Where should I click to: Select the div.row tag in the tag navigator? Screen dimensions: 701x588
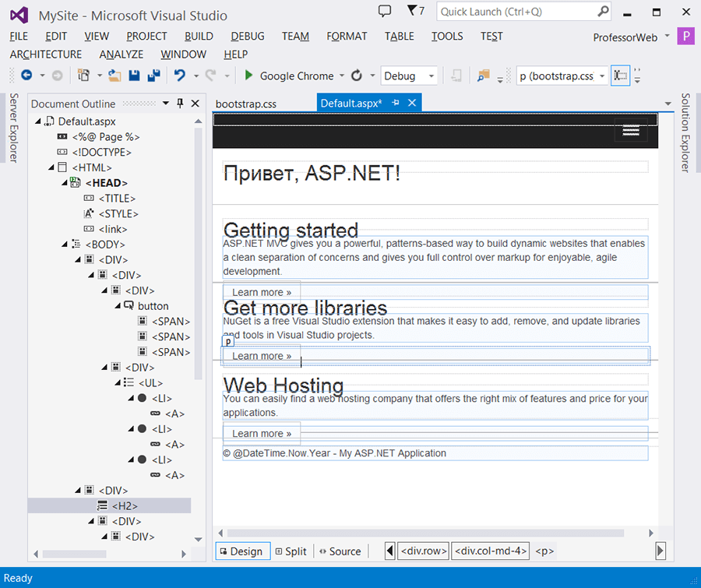(424, 551)
